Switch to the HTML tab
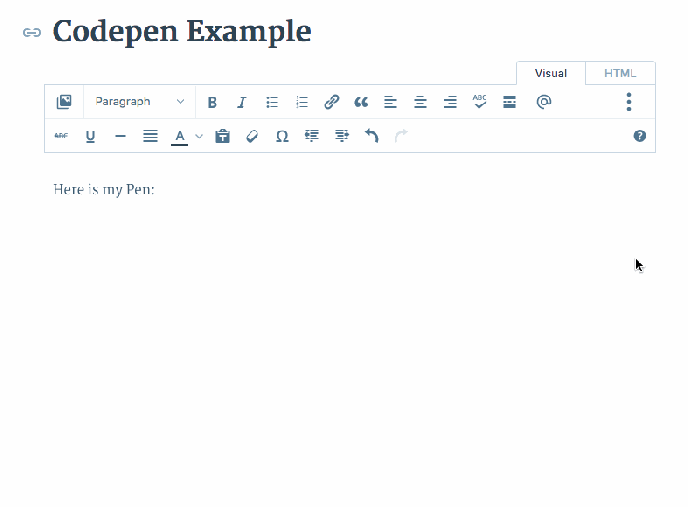 point(620,73)
